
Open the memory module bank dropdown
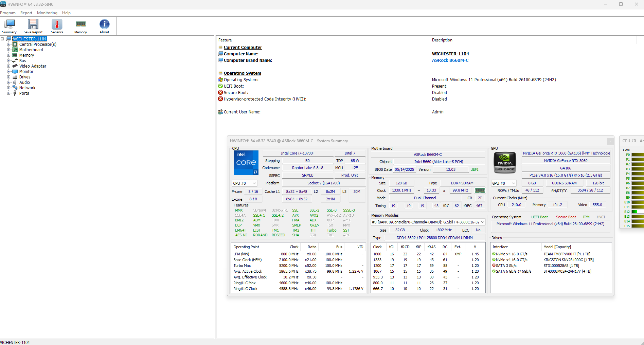(x=428, y=222)
